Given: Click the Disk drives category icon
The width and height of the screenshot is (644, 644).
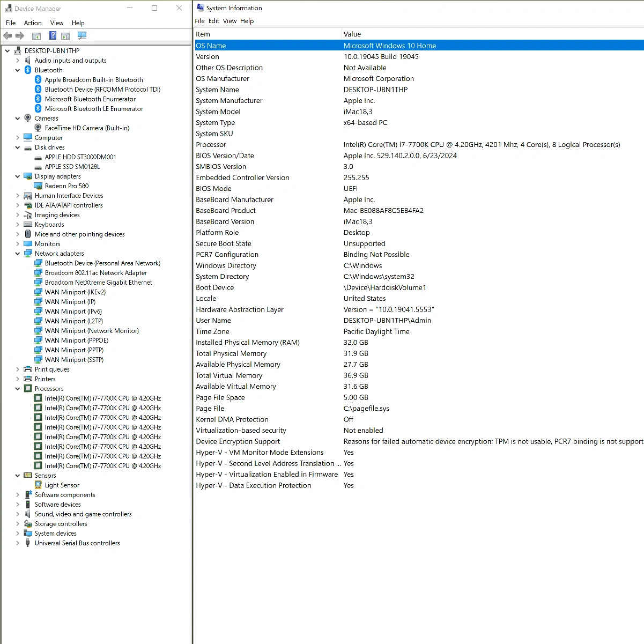Looking at the screenshot, I should point(28,147).
